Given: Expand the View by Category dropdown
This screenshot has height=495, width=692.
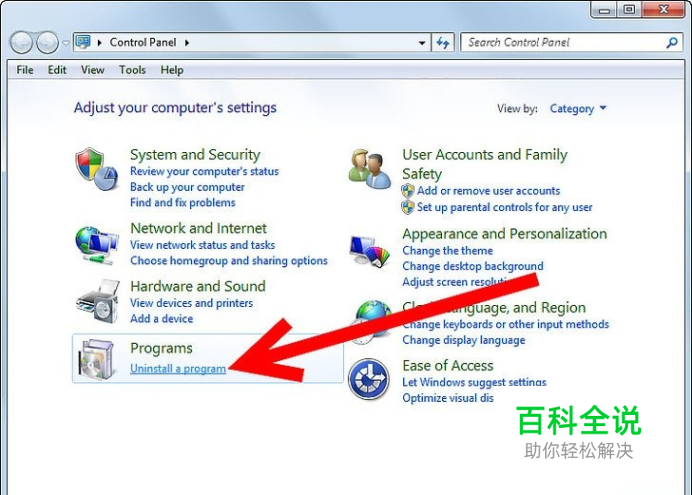Looking at the screenshot, I should click(x=578, y=109).
